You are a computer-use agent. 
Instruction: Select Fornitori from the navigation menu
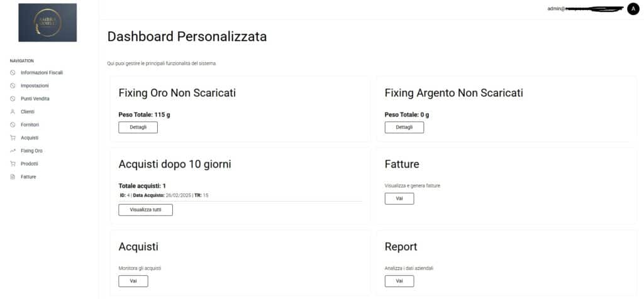pyautogui.click(x=30, y=125)
